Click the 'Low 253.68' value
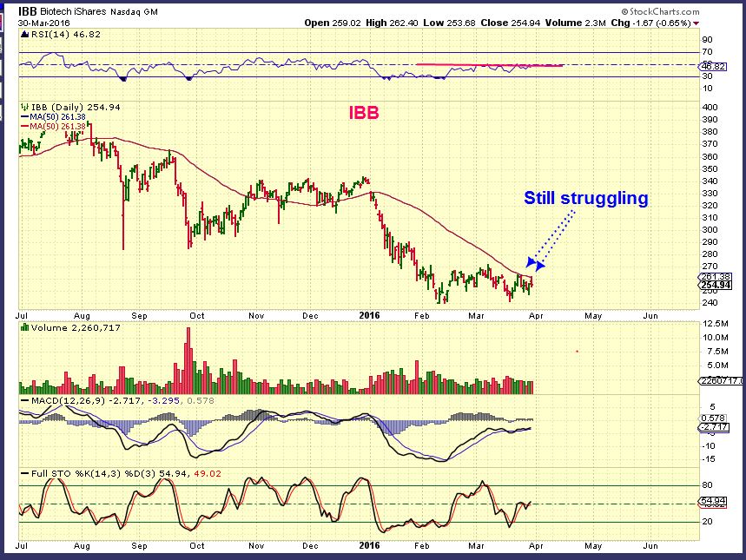Image resolution: width=746 pixels, height=560 pixels. click(x=449, y=23)
